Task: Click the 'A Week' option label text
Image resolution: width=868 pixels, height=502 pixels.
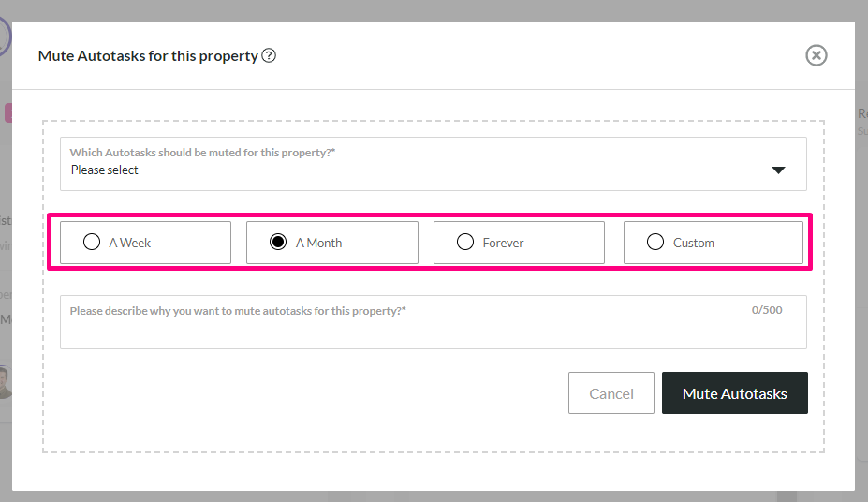Action: tap(129, 243)
